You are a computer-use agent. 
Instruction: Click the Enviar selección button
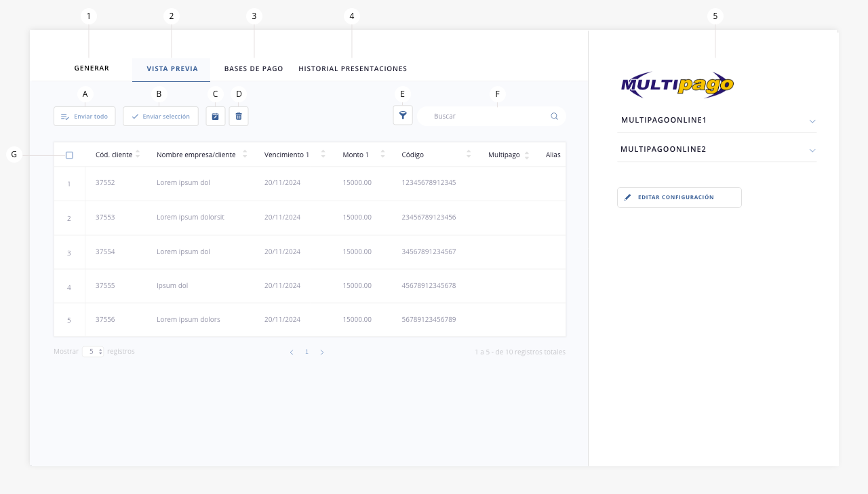pyautogui.click(x=161, y=117)
